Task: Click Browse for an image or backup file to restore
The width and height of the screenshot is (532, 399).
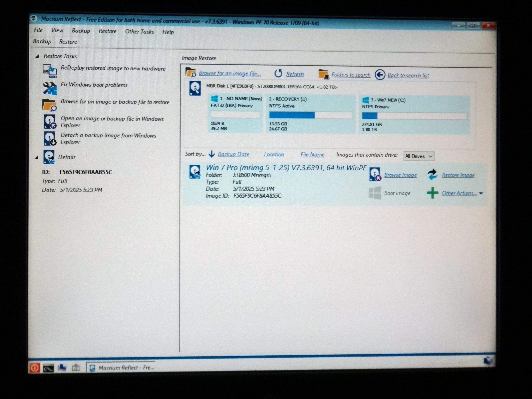Action: (115, 102)
